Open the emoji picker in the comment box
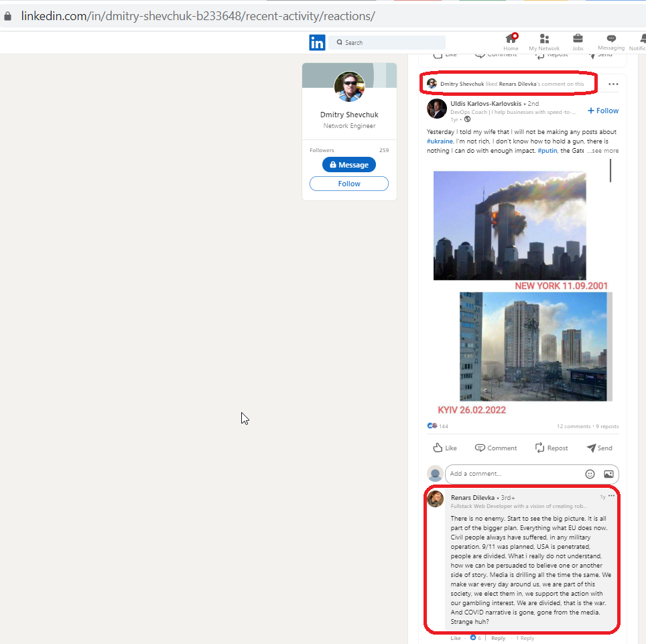 point(590,474)
